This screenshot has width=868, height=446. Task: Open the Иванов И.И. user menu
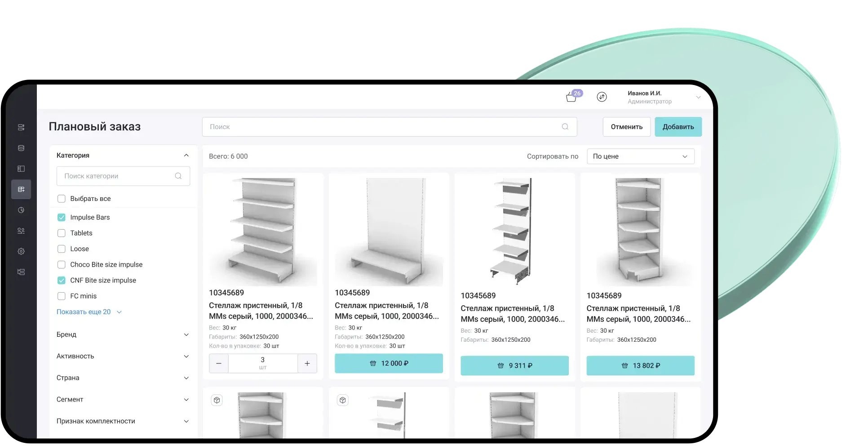(664, 97)
